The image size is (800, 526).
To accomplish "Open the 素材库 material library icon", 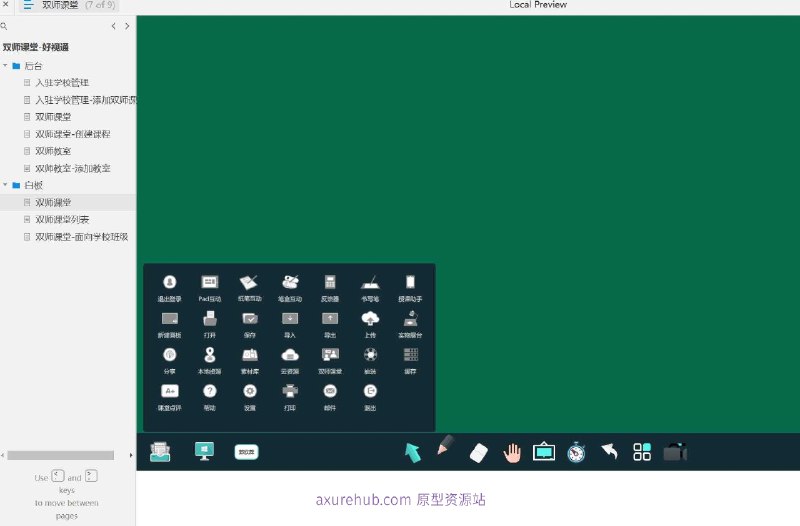I will click(x=249, y=355).
